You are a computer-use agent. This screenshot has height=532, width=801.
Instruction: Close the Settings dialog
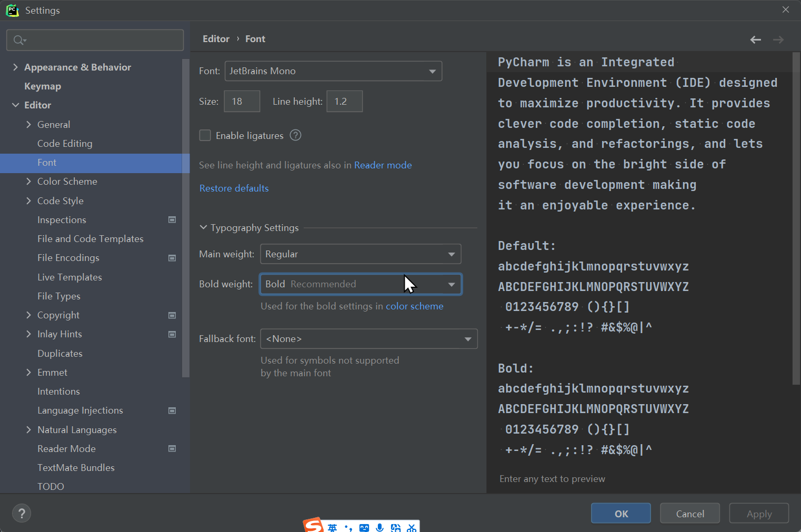point(786,9)
